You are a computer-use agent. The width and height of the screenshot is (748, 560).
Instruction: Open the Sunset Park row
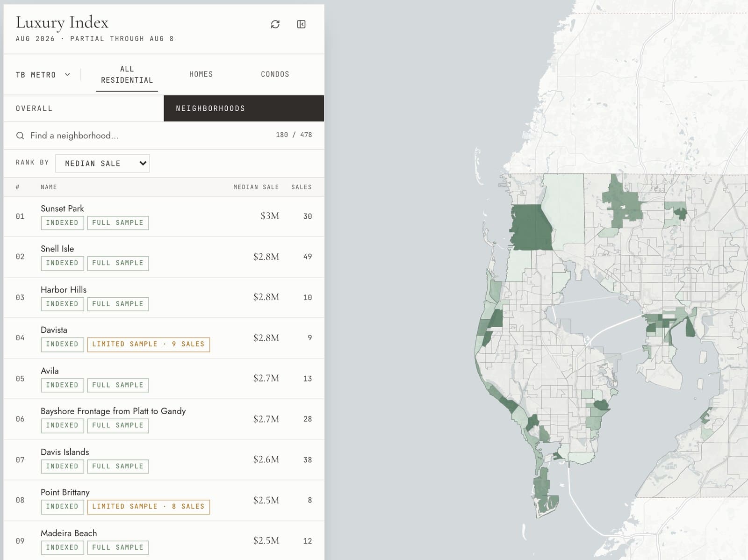164,216
